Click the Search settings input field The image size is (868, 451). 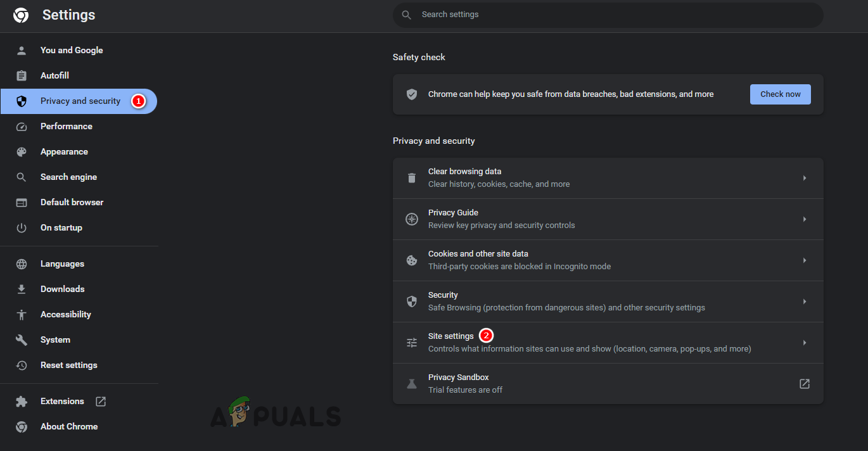[607, 14]
